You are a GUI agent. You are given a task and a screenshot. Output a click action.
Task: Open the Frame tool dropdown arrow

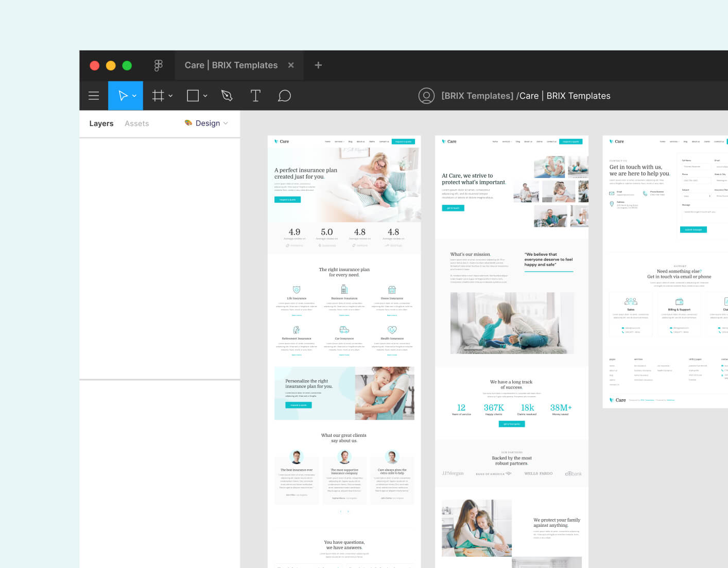[x=170, y=96]
